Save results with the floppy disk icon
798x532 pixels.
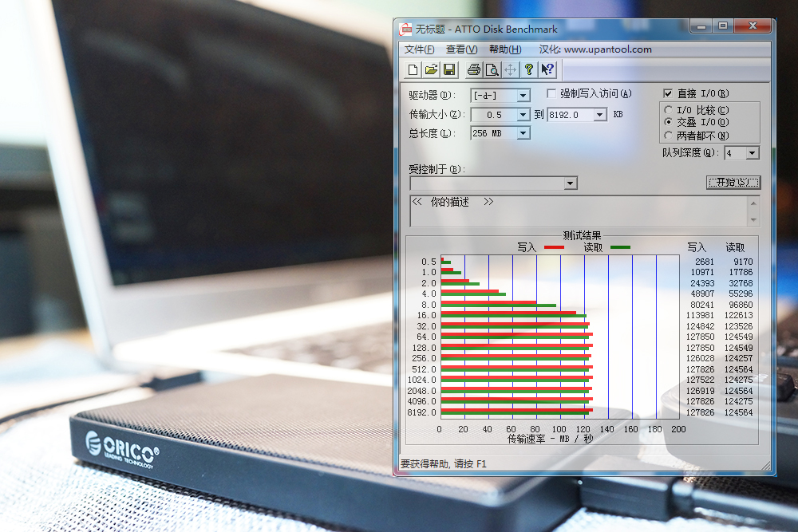click(449, 69)
